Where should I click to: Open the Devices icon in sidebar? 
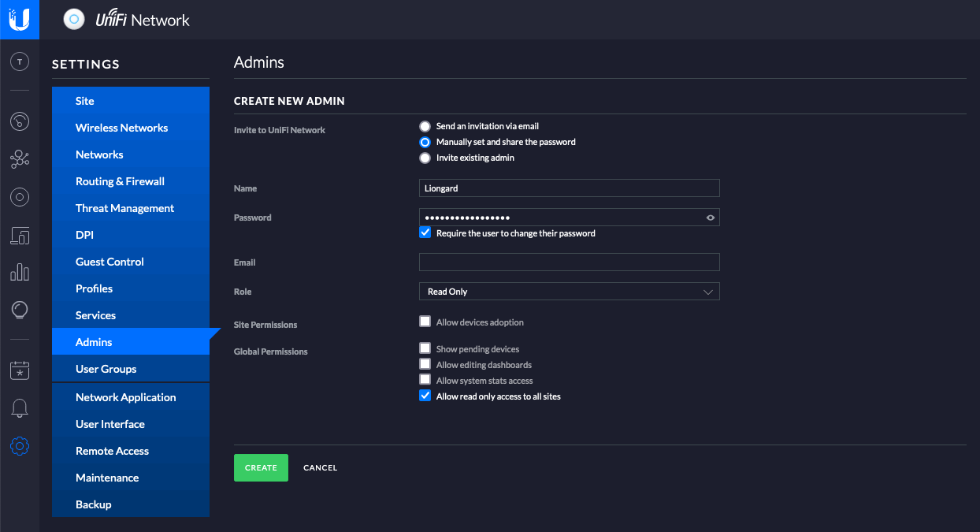[x=20, y=235]
